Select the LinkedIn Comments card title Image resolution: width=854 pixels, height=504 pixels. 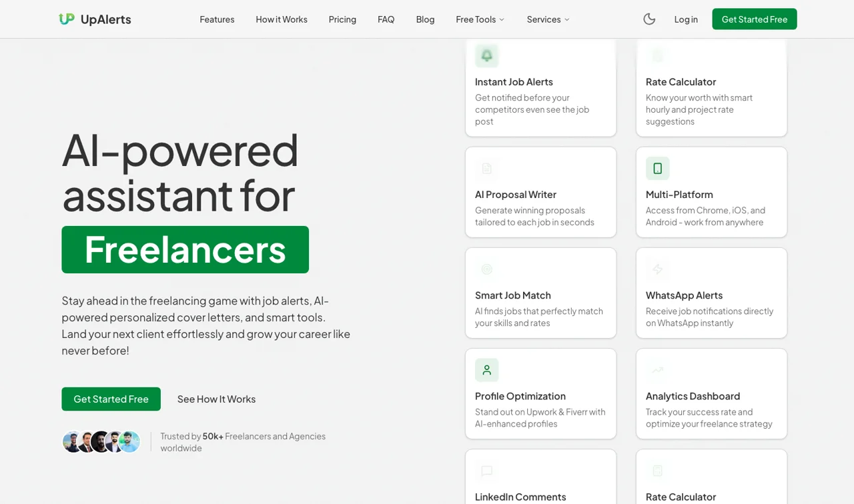520,497
